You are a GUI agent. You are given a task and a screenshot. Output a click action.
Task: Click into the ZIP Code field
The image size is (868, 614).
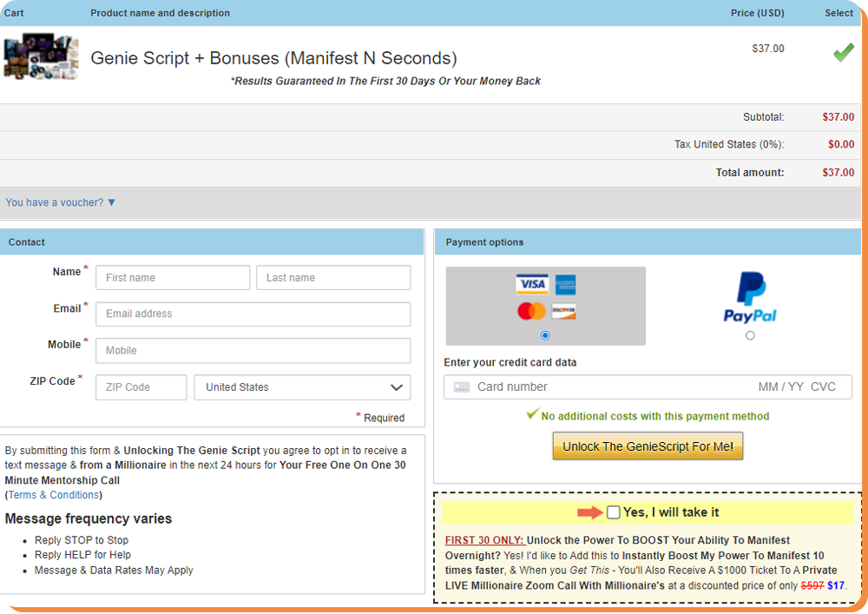coord(141,387)
